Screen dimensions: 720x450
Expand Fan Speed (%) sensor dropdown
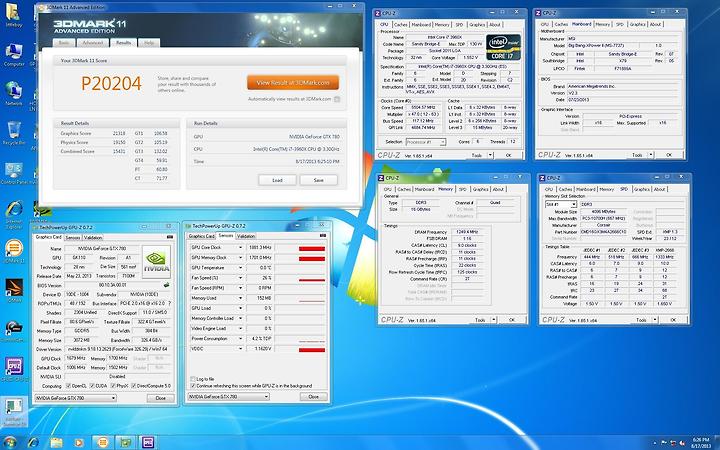point(240,278)
